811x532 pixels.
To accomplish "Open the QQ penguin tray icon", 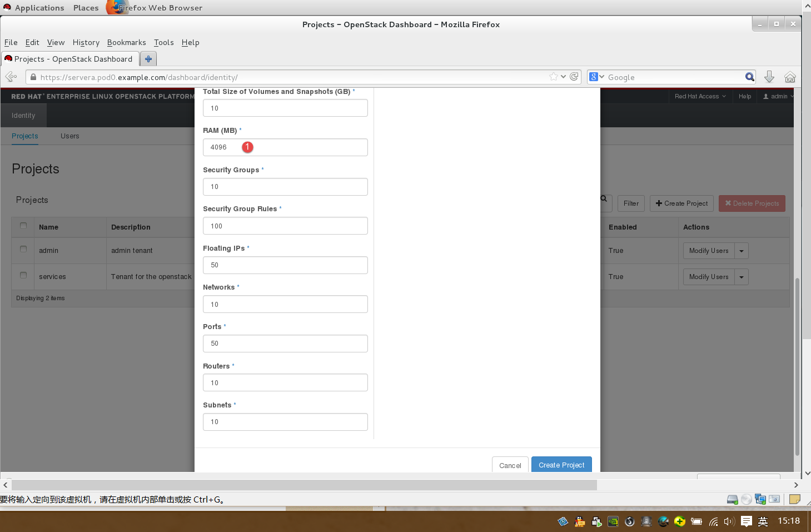I will coord(580,521).
